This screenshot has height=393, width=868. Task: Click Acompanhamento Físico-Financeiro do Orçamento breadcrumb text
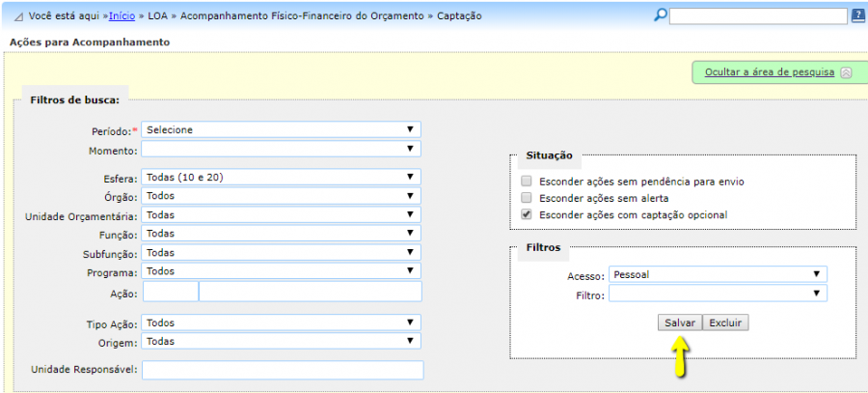click(x=302, y=16)
